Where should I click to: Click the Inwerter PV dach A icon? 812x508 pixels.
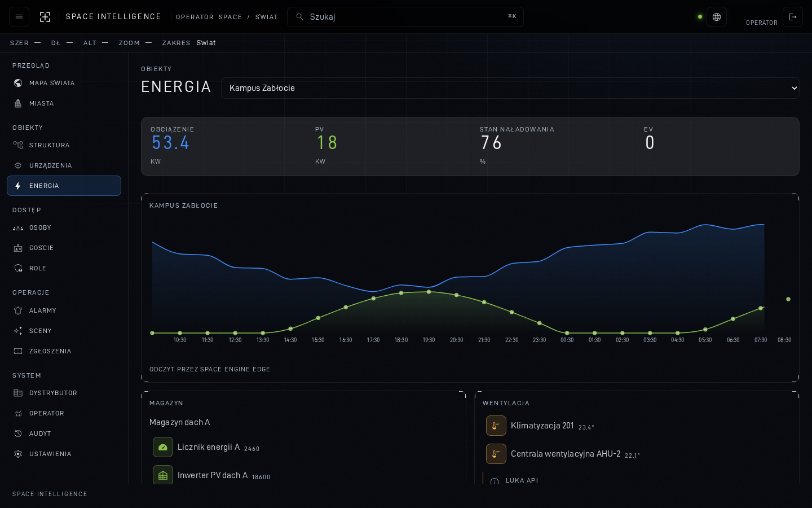(163, 475)
